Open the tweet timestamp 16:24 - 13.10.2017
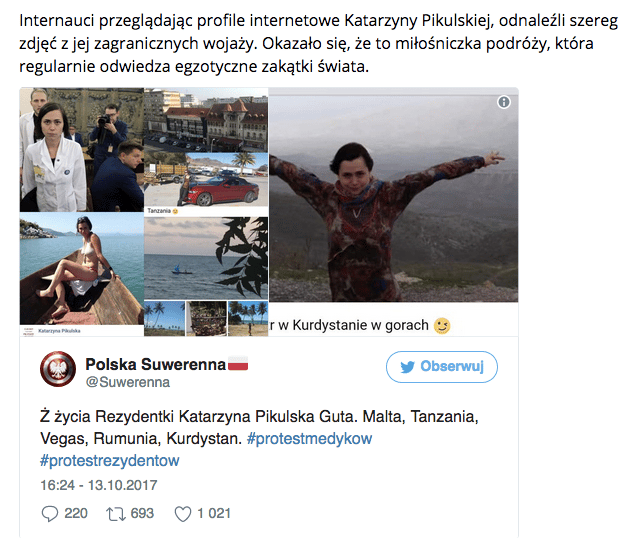 click(99, 485)
